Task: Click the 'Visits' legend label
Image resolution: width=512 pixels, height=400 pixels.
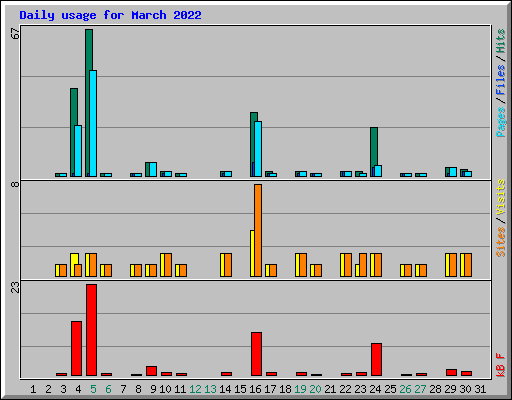Action: [500, 197]
